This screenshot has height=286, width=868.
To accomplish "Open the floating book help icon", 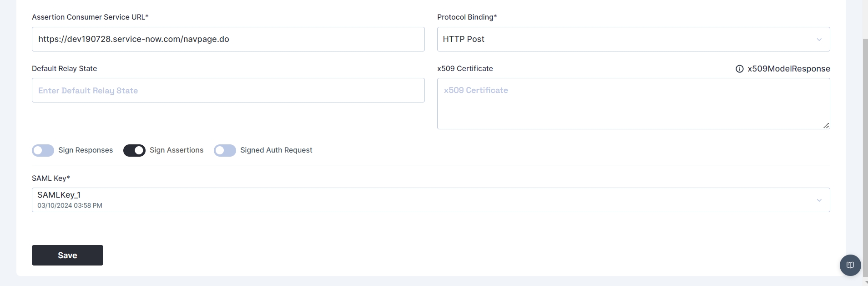I will pyautogui.click(x=850, y=265).
